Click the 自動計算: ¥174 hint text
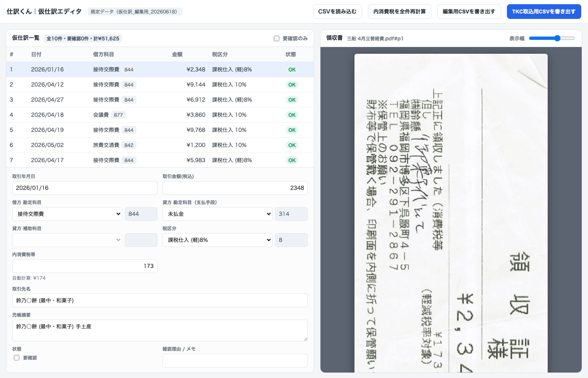Screen dimensions: 588x378 [29, 278]
